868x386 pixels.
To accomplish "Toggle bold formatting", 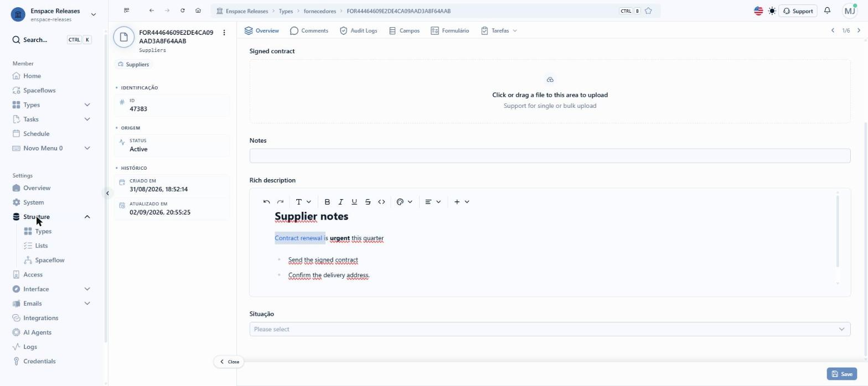I will (327, 202).
